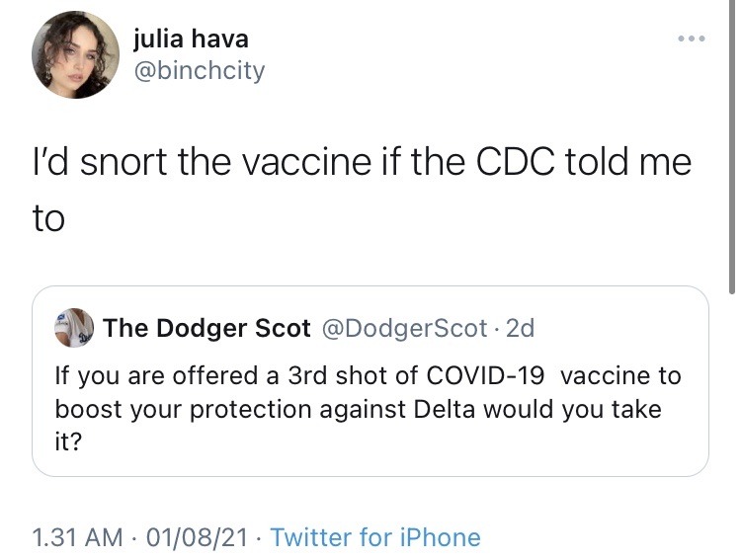Click the vertical scrollbar on right edge
The image size is (741, 560).
click(x=731, y=146)
